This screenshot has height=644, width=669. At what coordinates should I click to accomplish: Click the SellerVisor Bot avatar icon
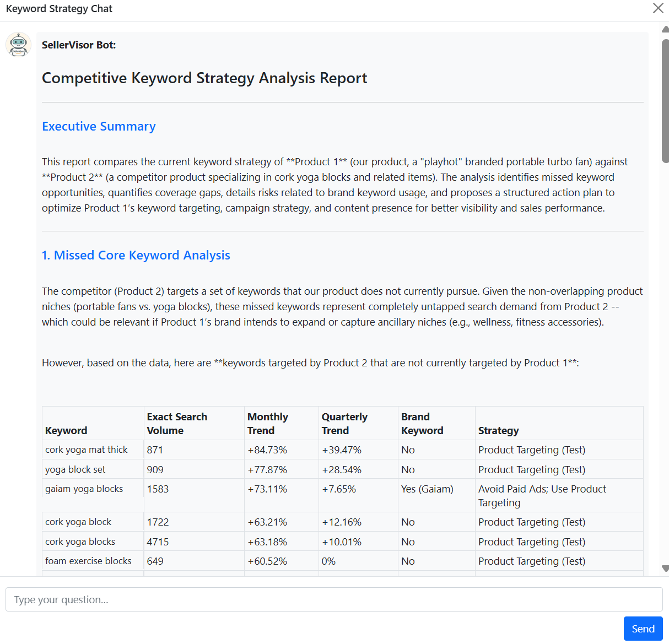coord(18,45)
